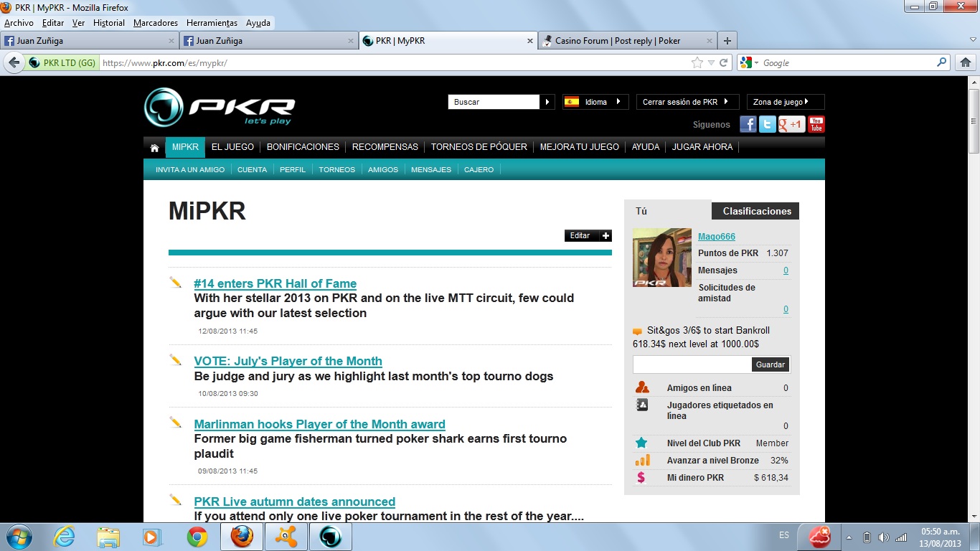The image size is (980, 551).
Task: Click the arrow button next to Buscar
Action: 547,102
